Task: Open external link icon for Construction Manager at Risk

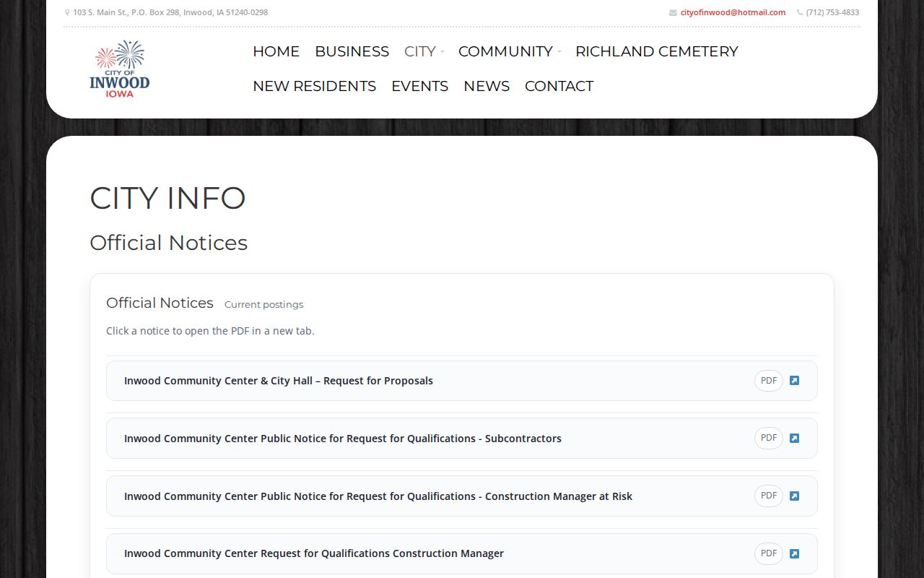Action: click(794, 496)
